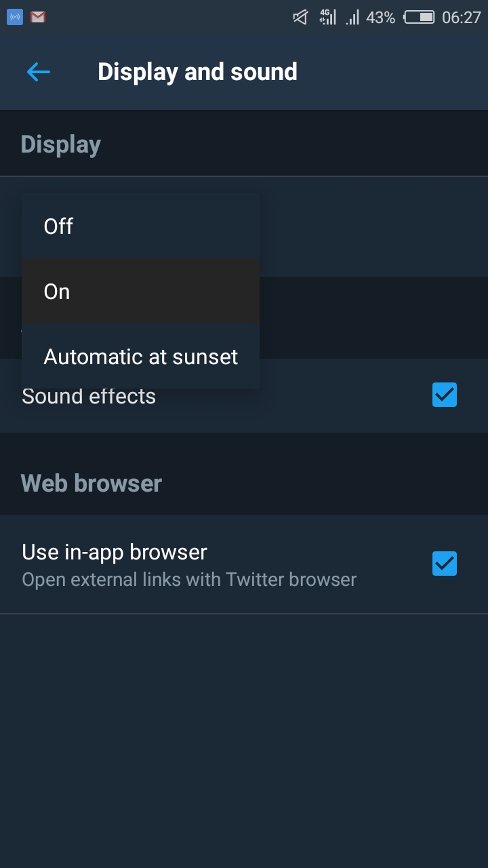The image size is (488, 868).
Task: Tap the Web browser section header
Action: click(x=91, y=484)
